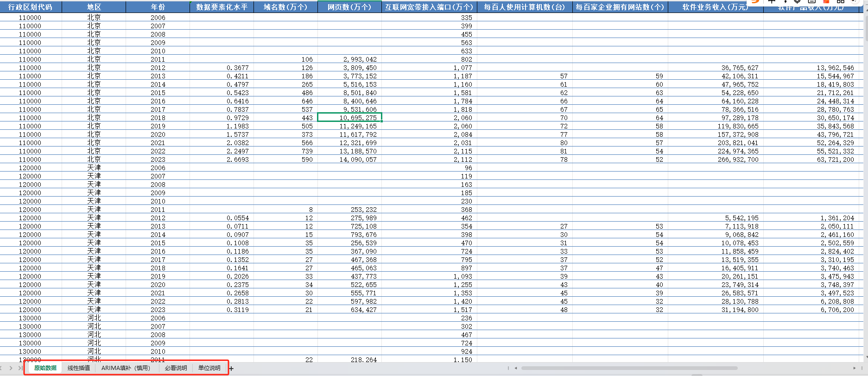
Task: Select the cell showing 55,521,332
Action: tap(811, 151)
